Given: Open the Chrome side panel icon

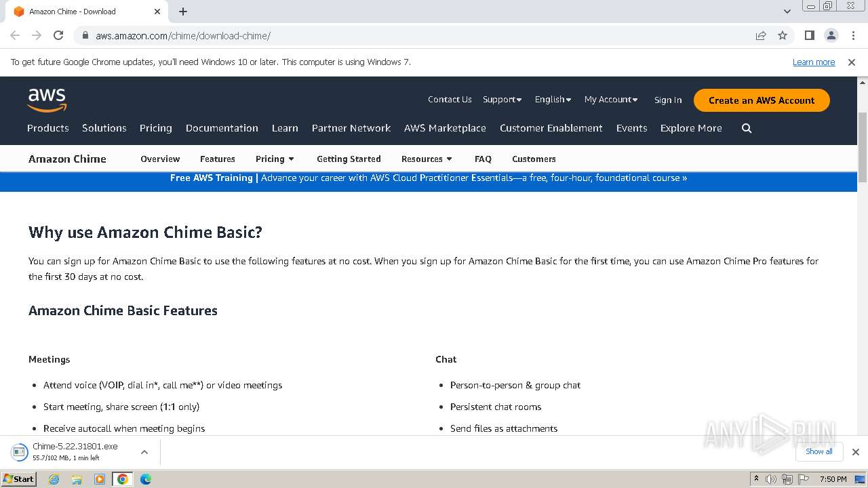Looking at the screenshot, I should point(810,36).
